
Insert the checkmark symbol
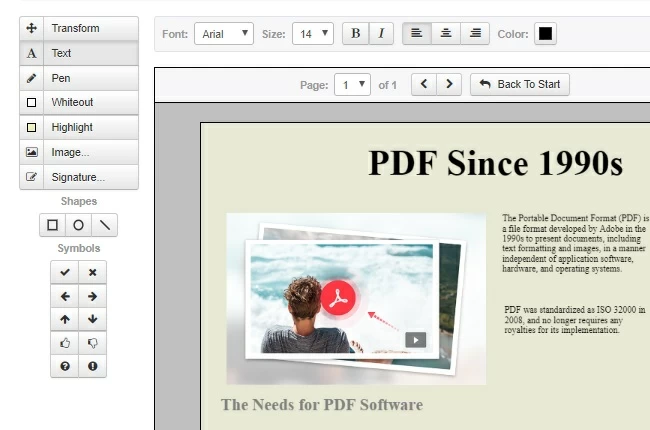point(65,272)
